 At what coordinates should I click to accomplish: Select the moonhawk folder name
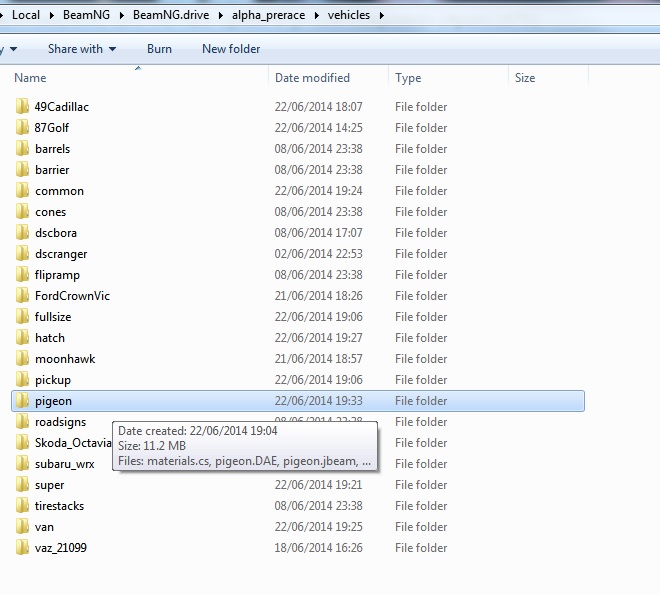pyautogui.click(x=65, y=359)
